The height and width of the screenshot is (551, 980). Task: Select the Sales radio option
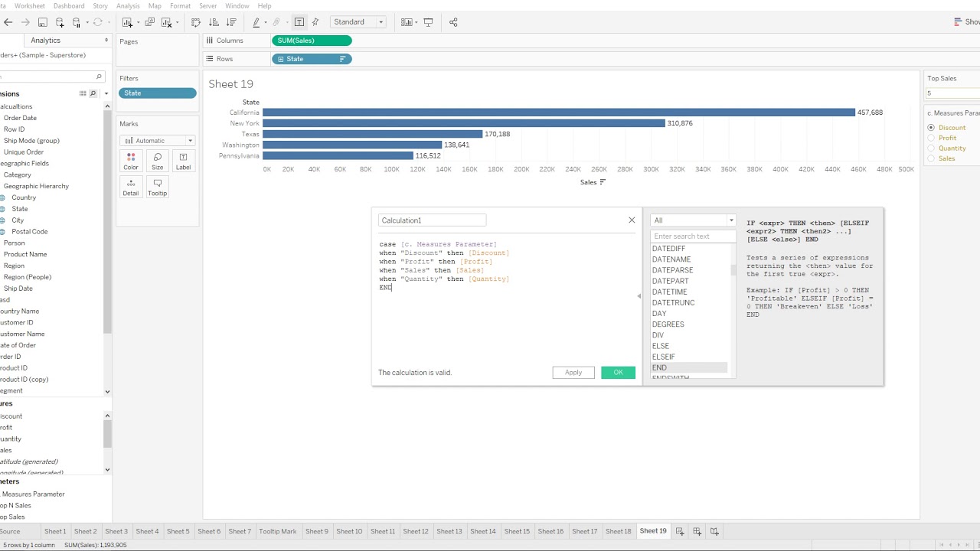[x=931, y=158]
